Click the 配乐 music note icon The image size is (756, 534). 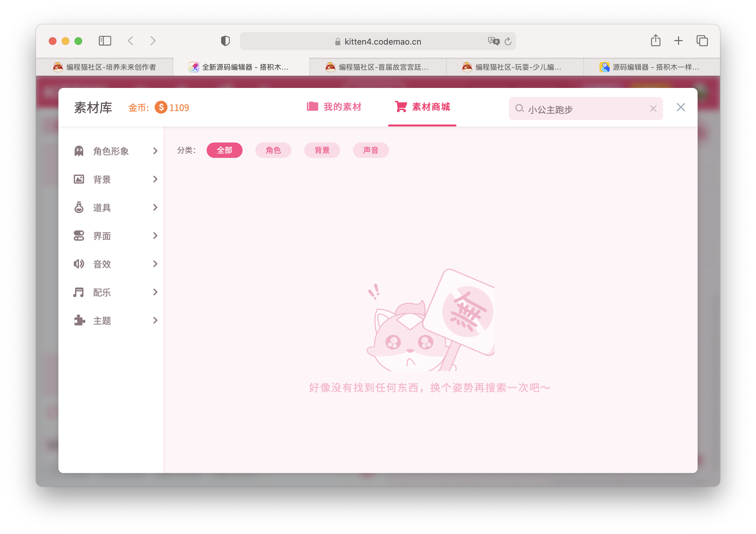[x=79, y=292]
